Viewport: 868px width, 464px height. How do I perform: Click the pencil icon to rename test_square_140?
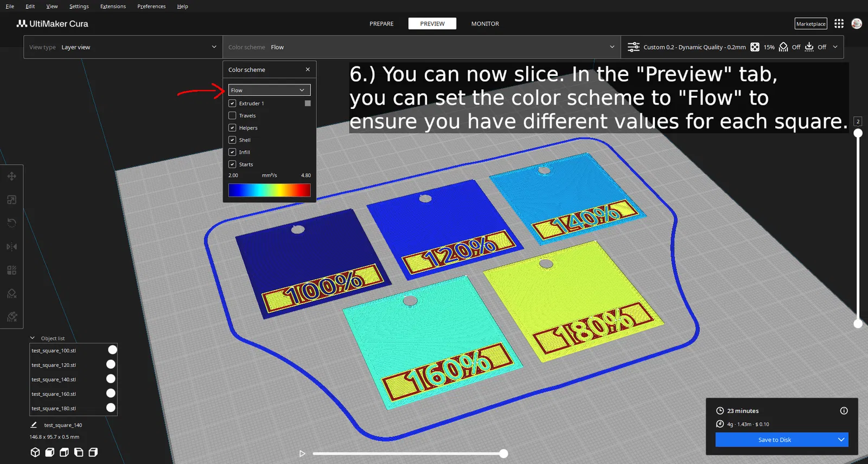pyautogui.click(x=34, y=425)
